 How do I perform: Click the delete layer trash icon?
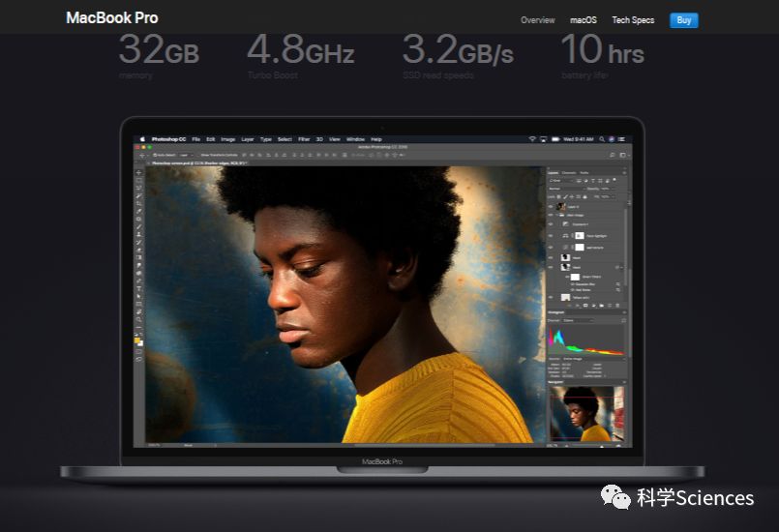click(617, 305)
